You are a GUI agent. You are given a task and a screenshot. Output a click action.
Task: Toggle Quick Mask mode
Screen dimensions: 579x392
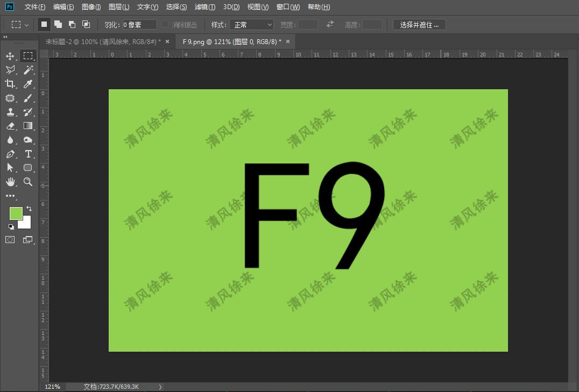tap(10, 240)
